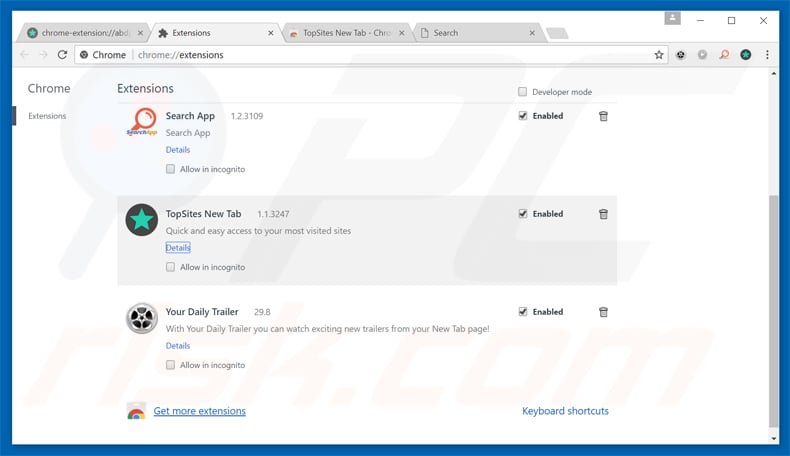Reload the current page
The image size is (790, 456).
[62, 55]
